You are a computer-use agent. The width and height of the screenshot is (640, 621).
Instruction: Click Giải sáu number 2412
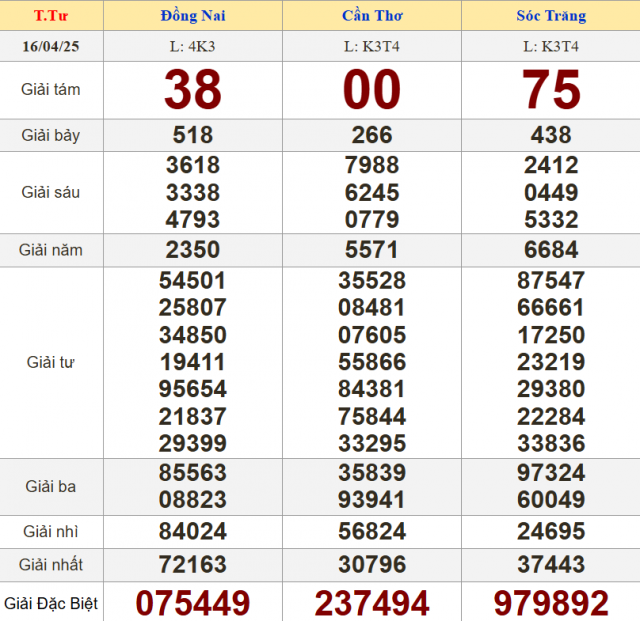point(551,165)
